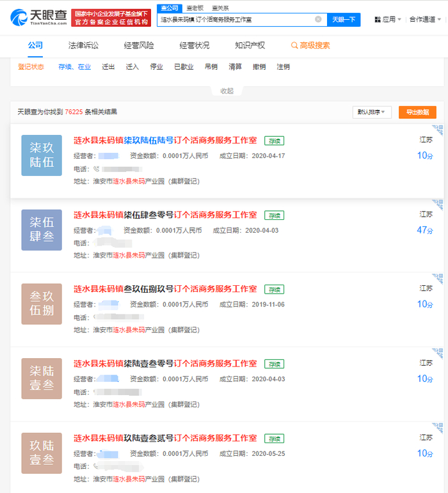Screen dimensions: 448x493
Task: Filter by 注销 status
Action: tap(283, 67)
